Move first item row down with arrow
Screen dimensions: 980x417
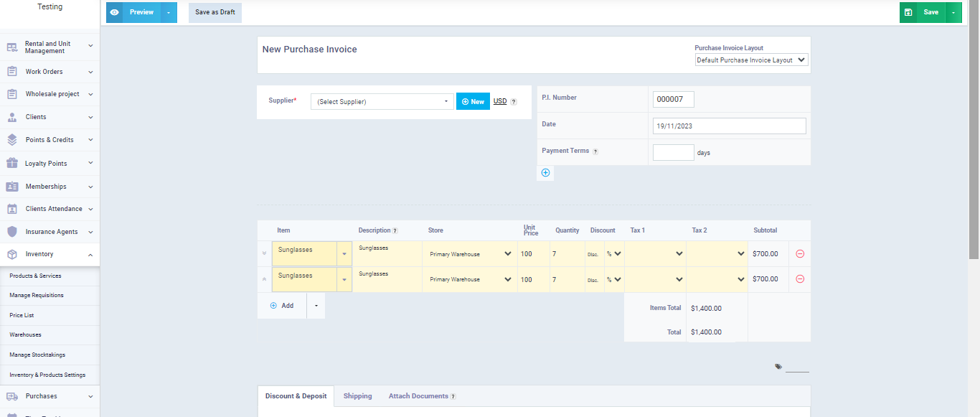click(265, 253)
